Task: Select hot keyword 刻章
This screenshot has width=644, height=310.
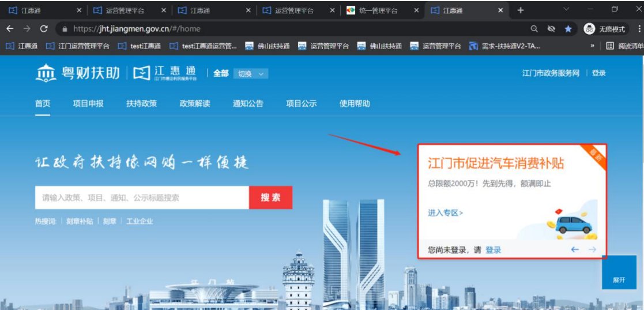Action: 110,221
